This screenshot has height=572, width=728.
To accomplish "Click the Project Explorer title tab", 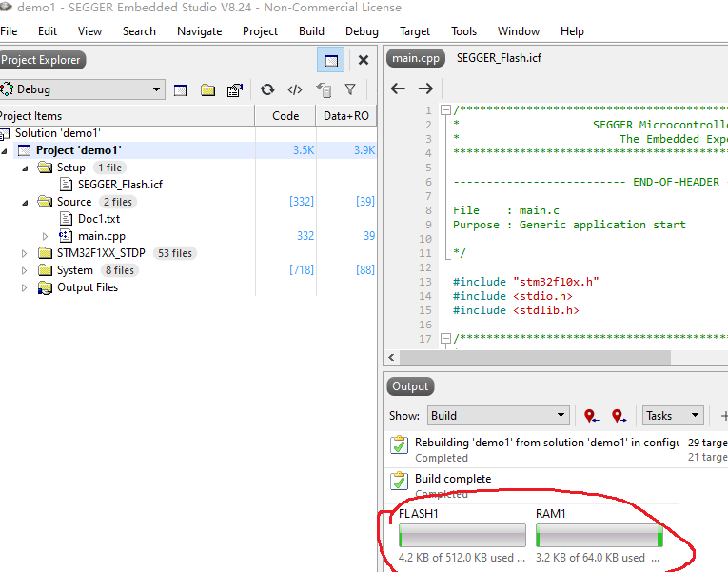I will pos(41,60).
